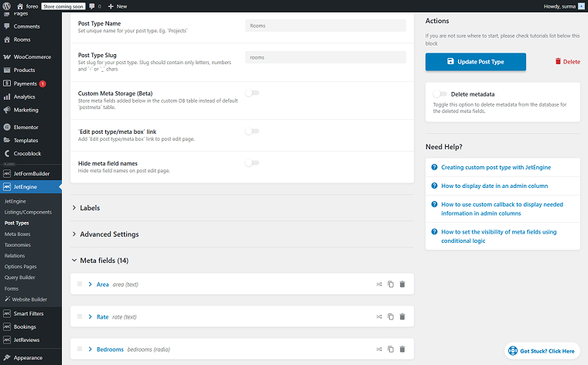
Task: Click the Appearance brush icon
Action: point(7,357)
